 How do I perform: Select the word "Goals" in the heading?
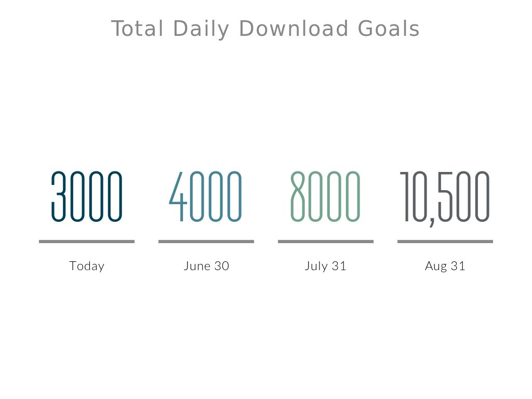tap(389, 29)
